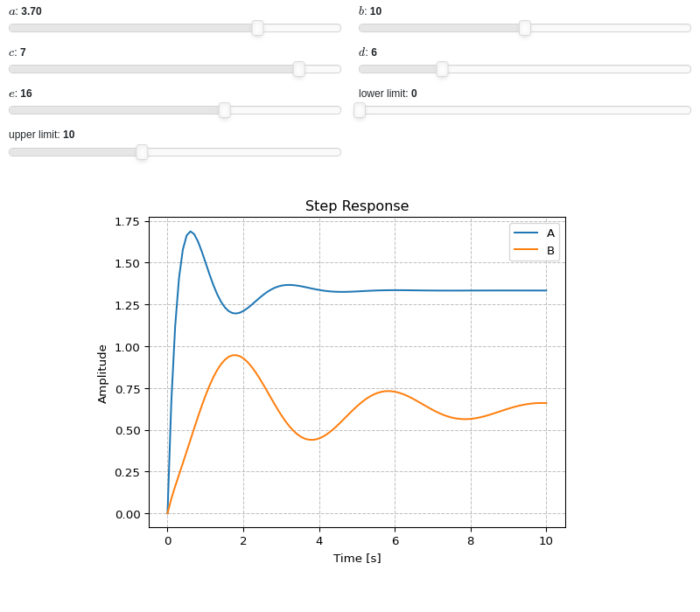Click the Time [s] axis label
Screen dimensions: 700x612
coord(357,558)
